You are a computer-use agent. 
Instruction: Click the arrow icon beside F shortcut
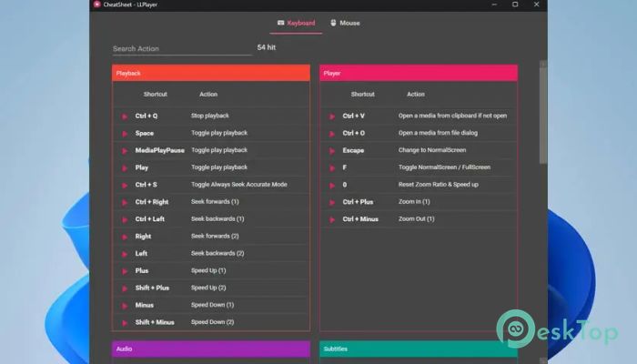click(x=332, y=167)
